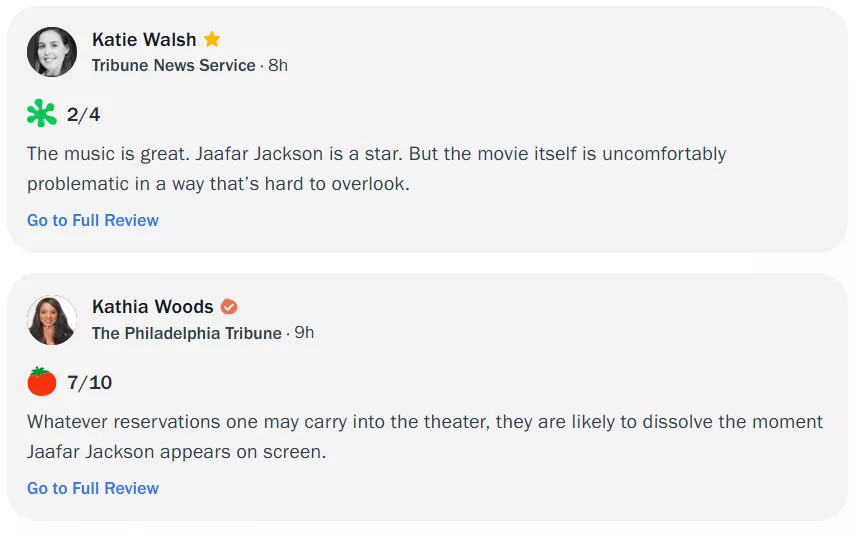
Task: Click the green splat rotten icon
Action: [x=42, y=114]
